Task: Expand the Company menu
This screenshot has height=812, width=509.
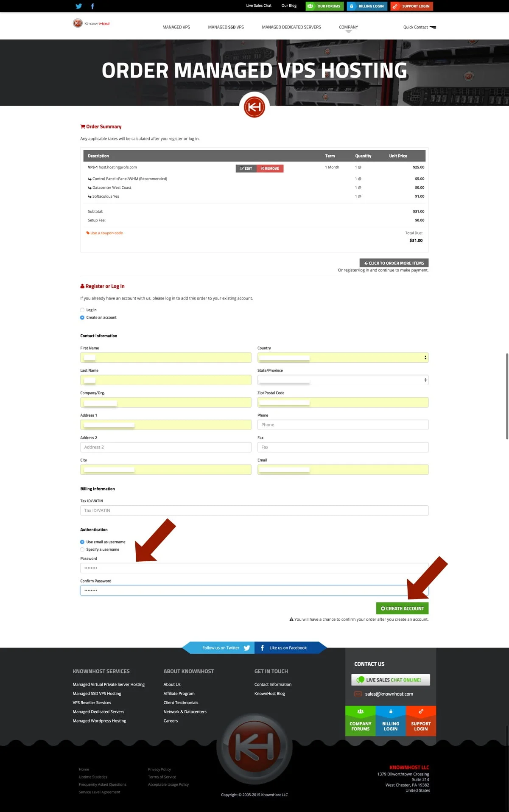Action: (x=348, y=27)
